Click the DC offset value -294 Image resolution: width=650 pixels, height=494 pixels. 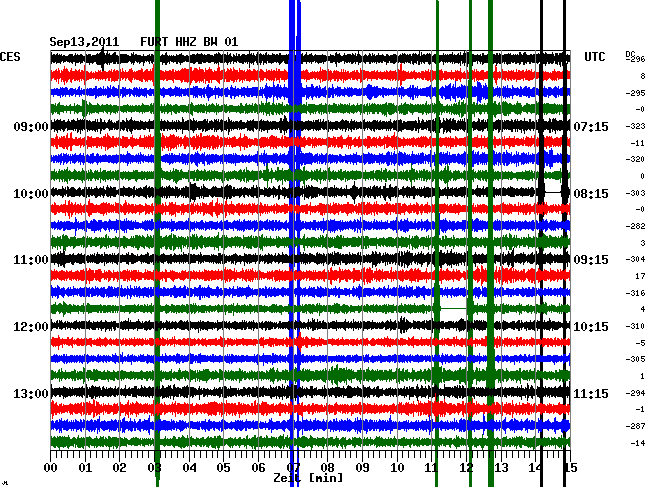[635, 393]
